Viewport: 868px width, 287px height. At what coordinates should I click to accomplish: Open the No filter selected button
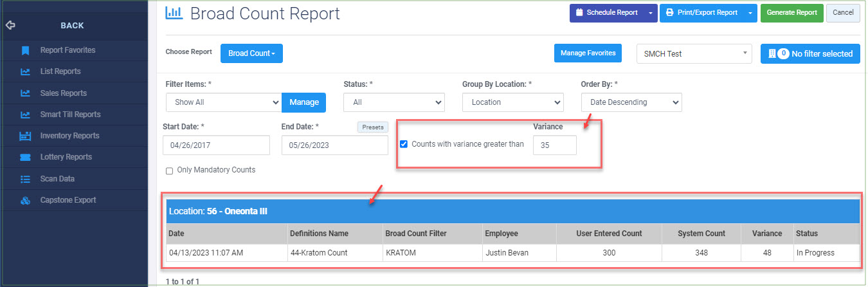point(810,54)
